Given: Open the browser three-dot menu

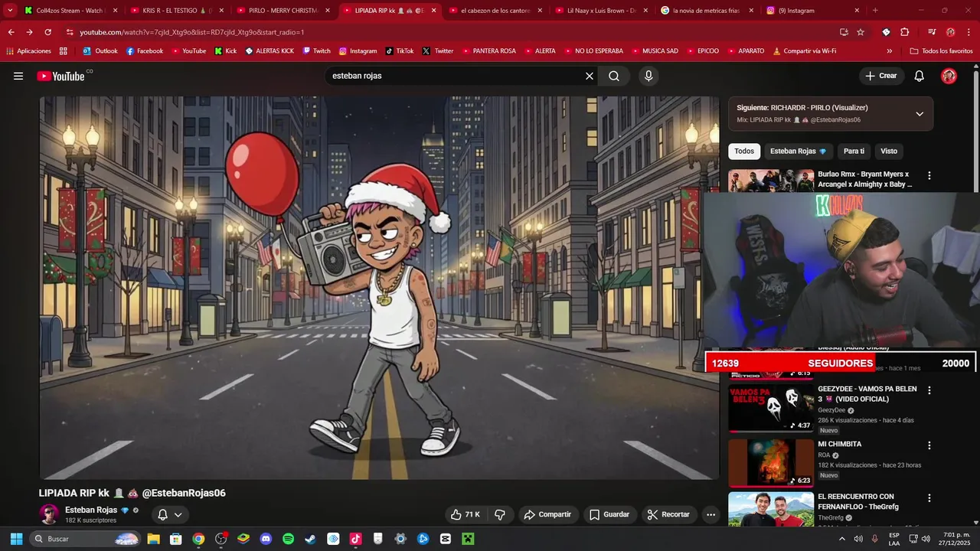Looking at the screenshot, I should (x=969, y=32).
